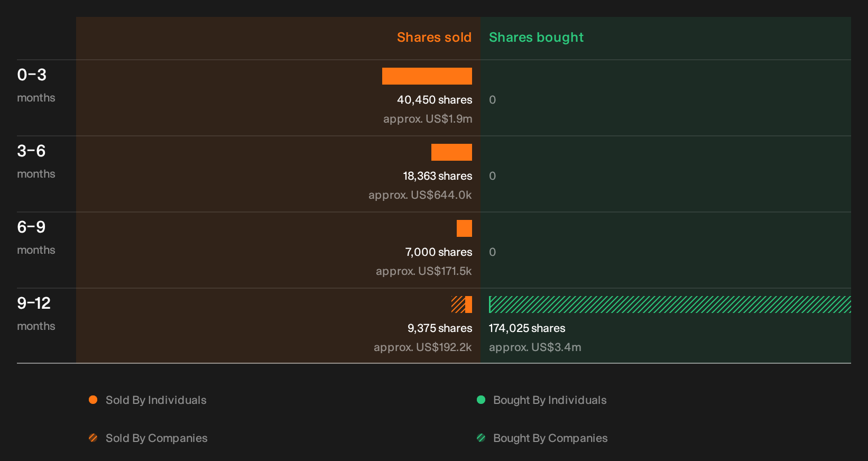The image size is (868, 461).
Task: Click the 0 bought value in 6-9 months row
Action: pos(493,252)
